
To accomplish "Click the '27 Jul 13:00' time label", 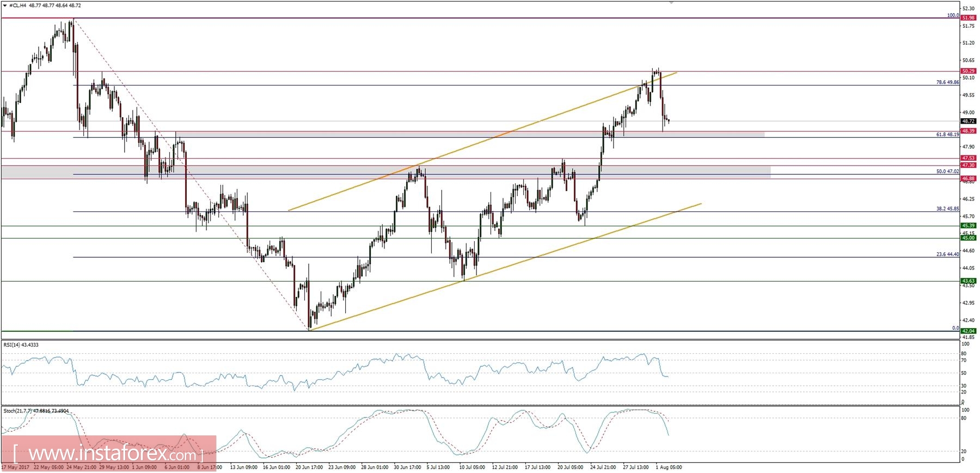I will [636, 467].
